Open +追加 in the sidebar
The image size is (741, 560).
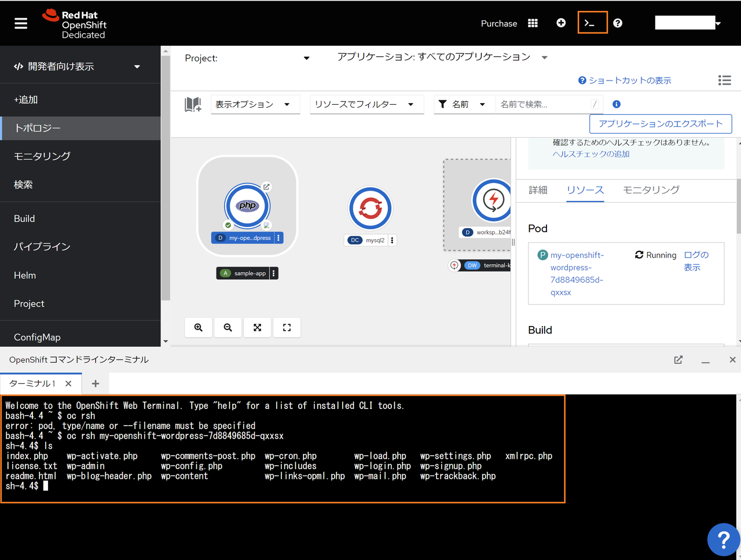coord(80,100)
